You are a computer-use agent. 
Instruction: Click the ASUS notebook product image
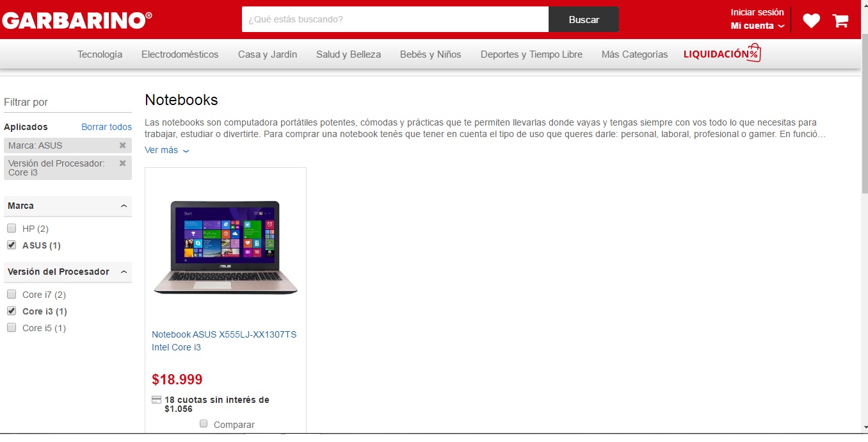(225, 247)
